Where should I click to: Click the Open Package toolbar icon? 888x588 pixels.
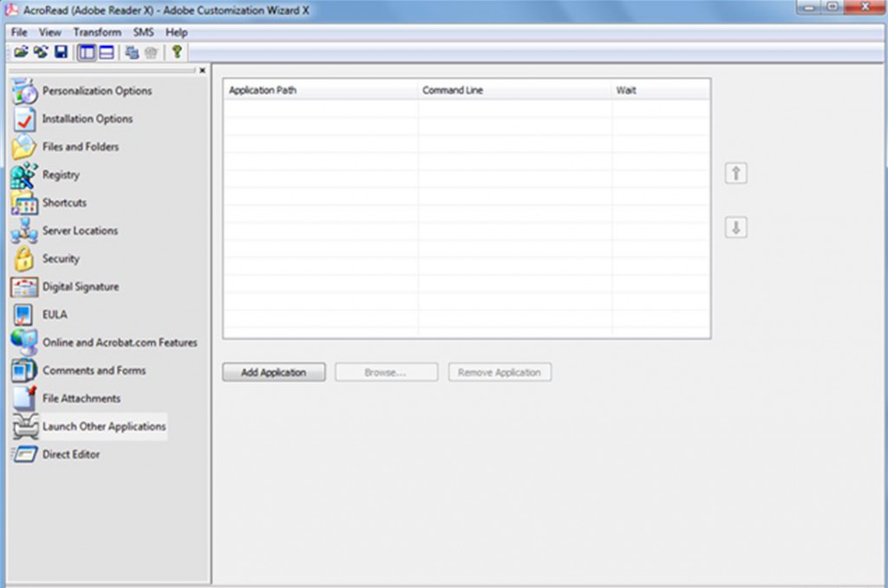pos(21,53)
